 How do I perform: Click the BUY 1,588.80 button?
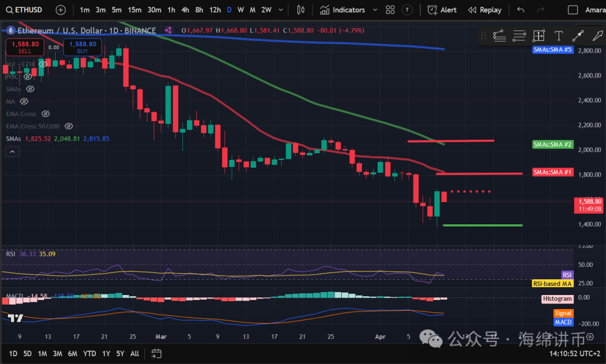click(x=82, y=47)
